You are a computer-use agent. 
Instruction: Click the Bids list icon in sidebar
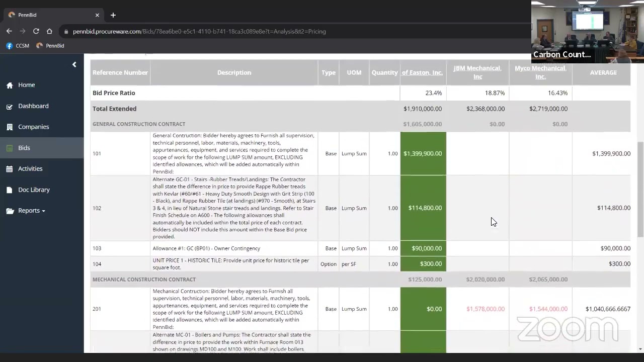pyautogui.click(x=10, y=148)
